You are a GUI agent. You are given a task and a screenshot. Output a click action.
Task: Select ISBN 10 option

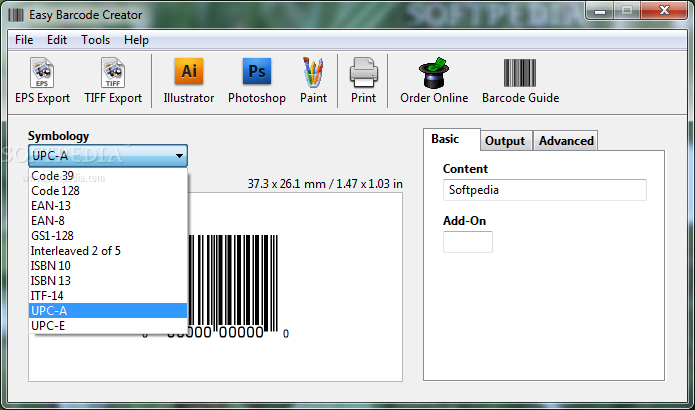(x=108, y=266)
